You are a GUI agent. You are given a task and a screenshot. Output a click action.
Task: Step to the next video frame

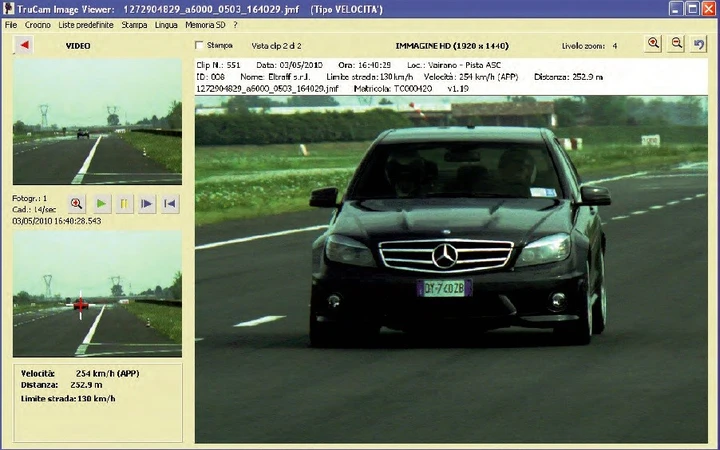147,203
